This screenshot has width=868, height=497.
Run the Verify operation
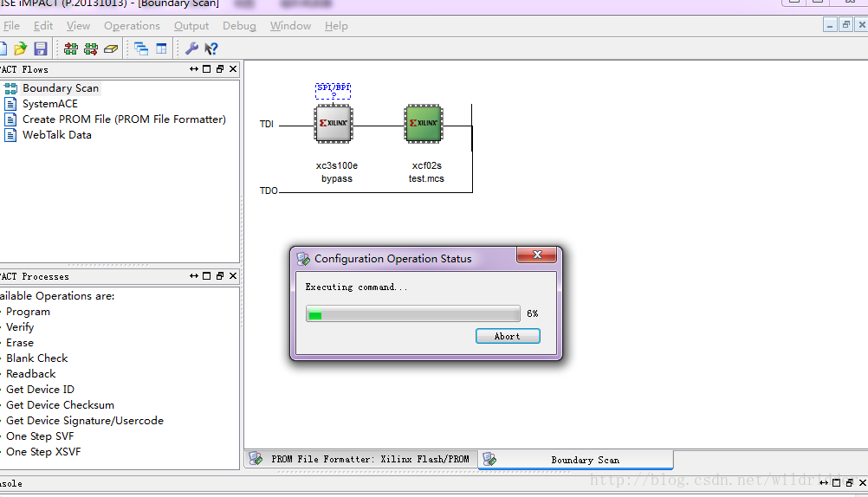(20, 327)
